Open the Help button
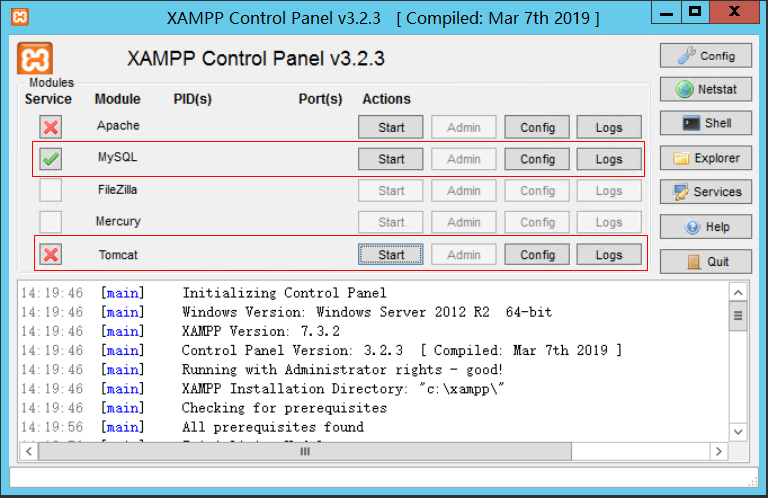Screen dimensions: 768x498 [706, 227]
